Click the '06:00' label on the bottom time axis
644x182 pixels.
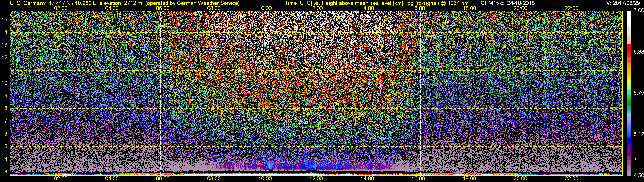163,179
